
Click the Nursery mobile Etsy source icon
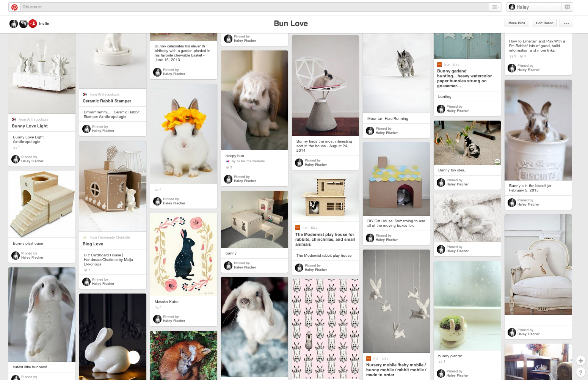coord(368,358)
